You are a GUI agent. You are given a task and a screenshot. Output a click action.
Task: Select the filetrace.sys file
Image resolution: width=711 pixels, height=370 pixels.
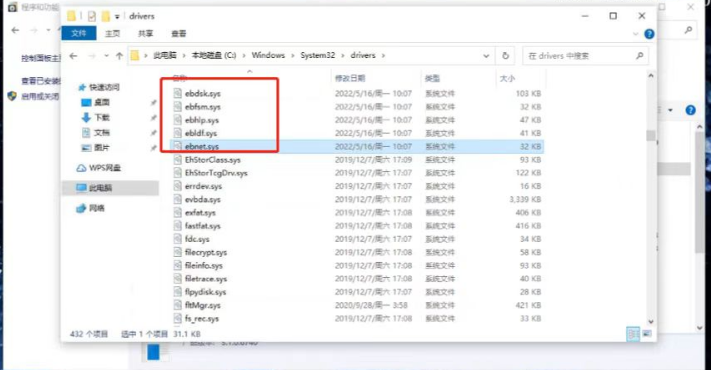[206, 278]
